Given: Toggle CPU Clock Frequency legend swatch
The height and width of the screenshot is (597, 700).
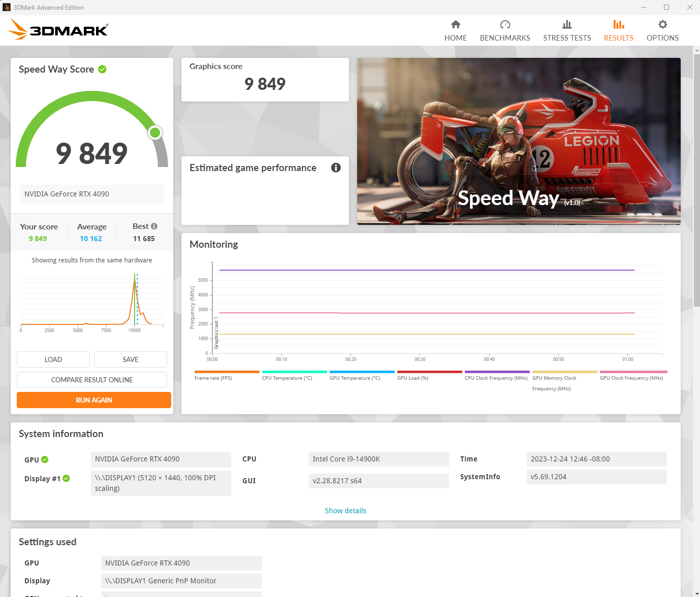Looking at the screenshot, I should 497,372.
